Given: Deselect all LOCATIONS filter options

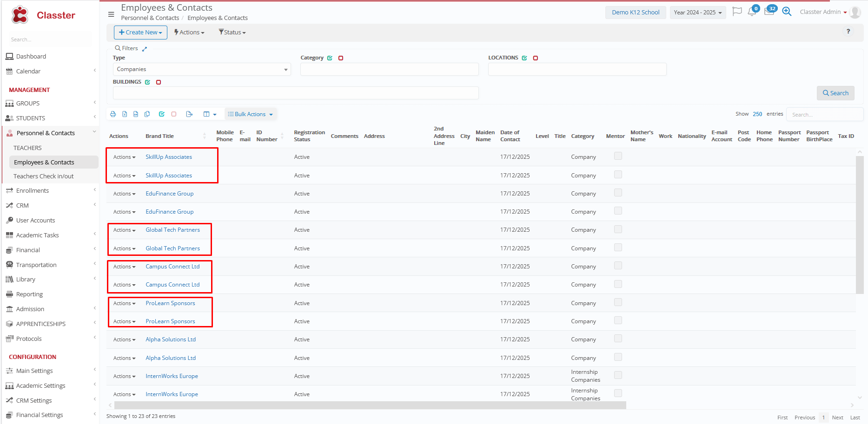Looking at the screenshot, I should pyautogui.click(x=536, y=58).
